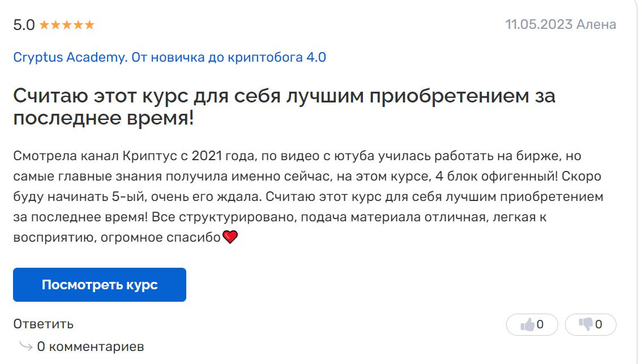Click the 5.0 rating score
642x364 pixels.
coord(24,25)
